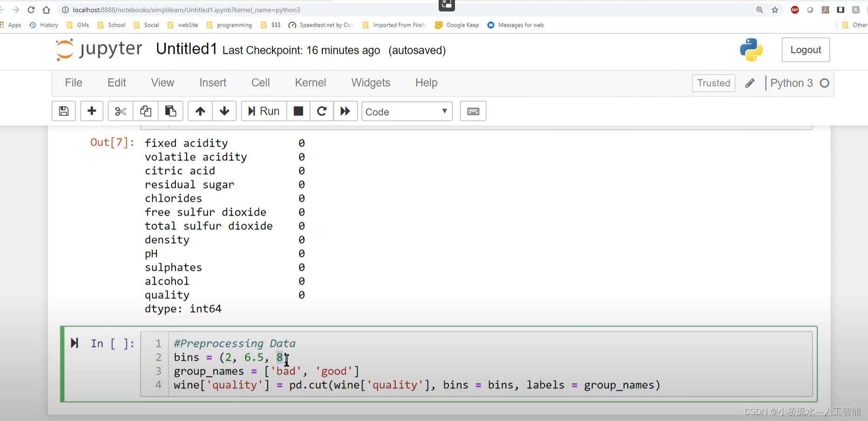Open the View menu
This screenshot has width=868, height=421.
(162, 83)
